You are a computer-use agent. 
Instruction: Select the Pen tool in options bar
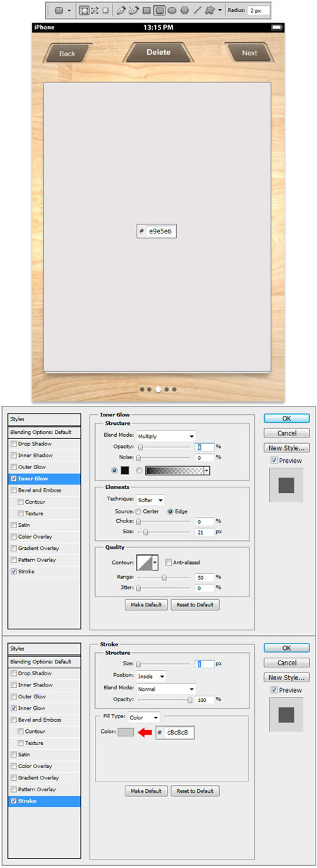[x=121, y=11]
